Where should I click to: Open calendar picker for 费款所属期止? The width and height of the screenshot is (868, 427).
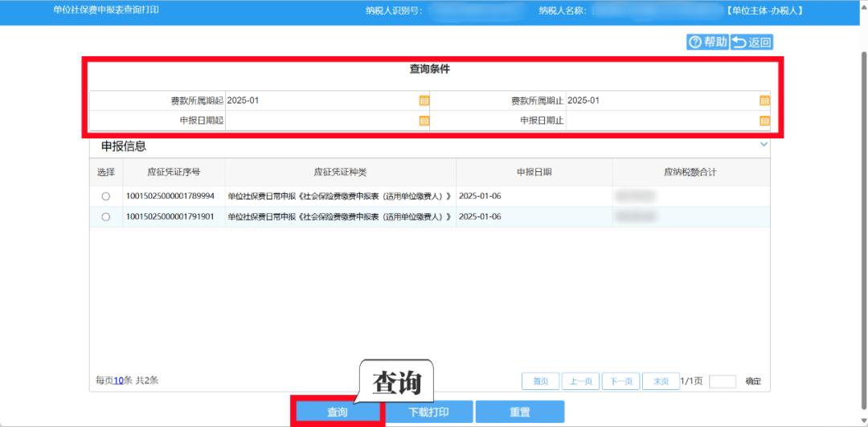(x=764, y=101)
